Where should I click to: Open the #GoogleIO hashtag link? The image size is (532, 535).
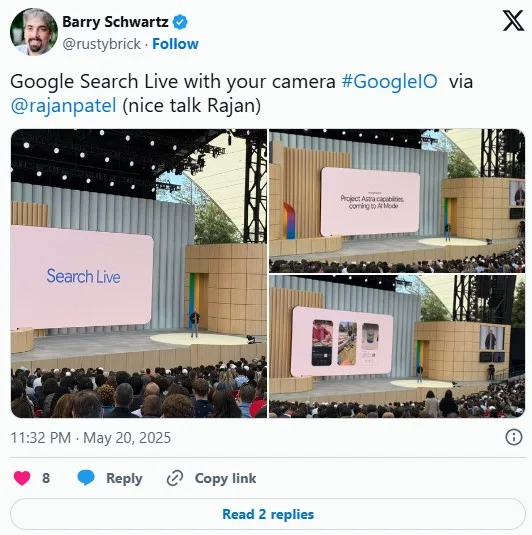tap(389, 82)
